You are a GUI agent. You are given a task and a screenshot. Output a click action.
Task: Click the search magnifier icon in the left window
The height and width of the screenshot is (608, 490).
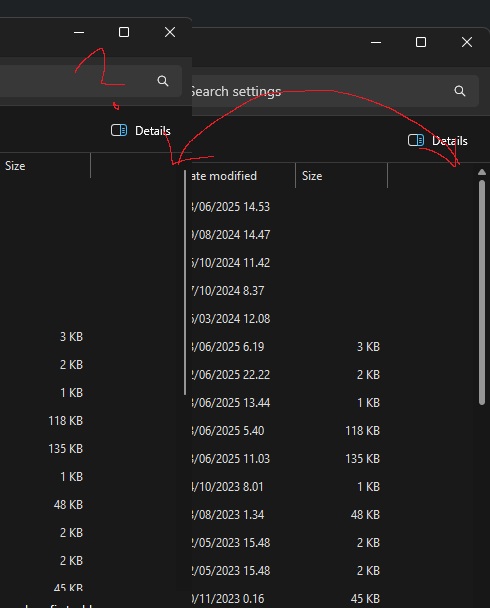163,81
